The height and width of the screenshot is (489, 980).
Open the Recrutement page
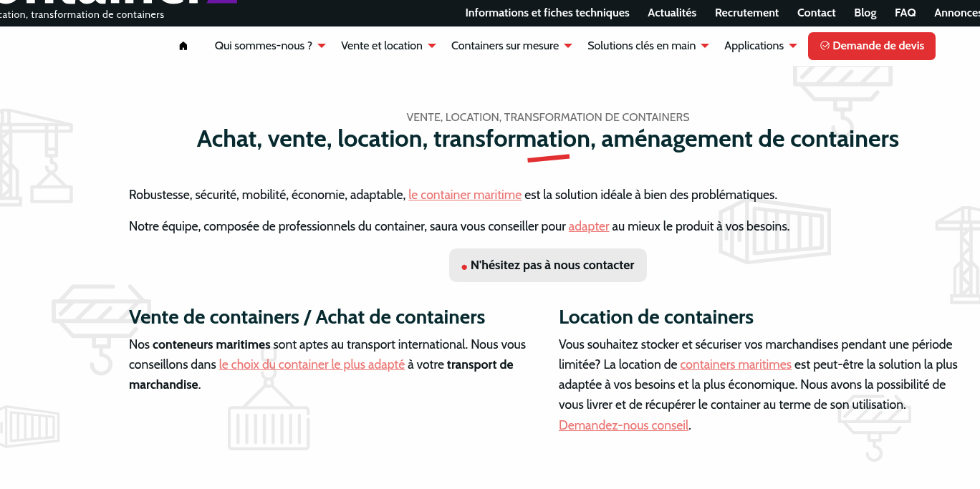[x=746, y=12]
